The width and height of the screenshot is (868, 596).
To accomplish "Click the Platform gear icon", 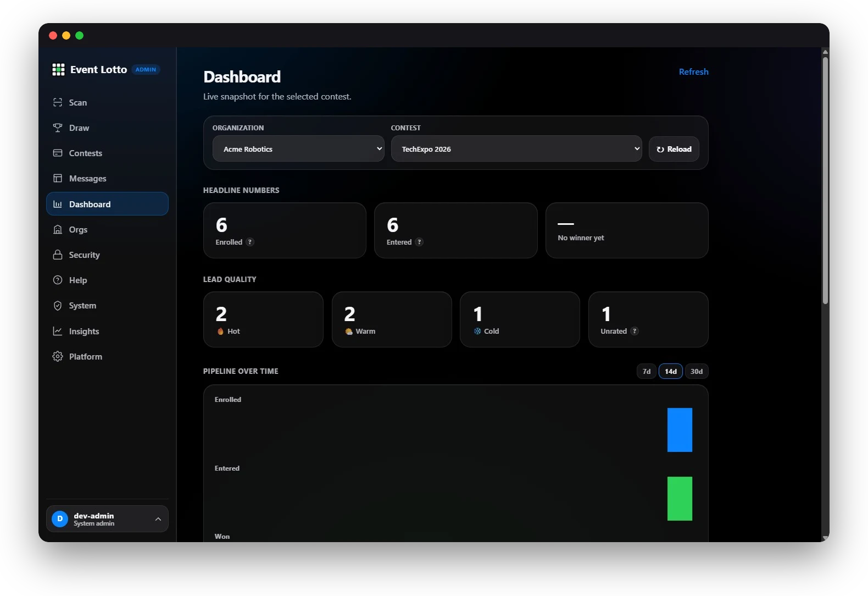I will click(58, 356).
